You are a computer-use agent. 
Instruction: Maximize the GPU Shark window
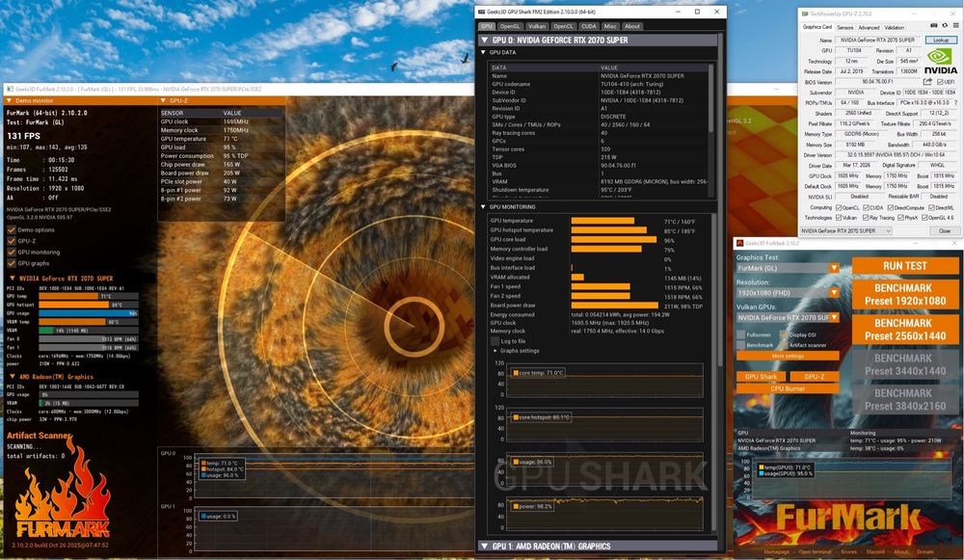point(697,12)
